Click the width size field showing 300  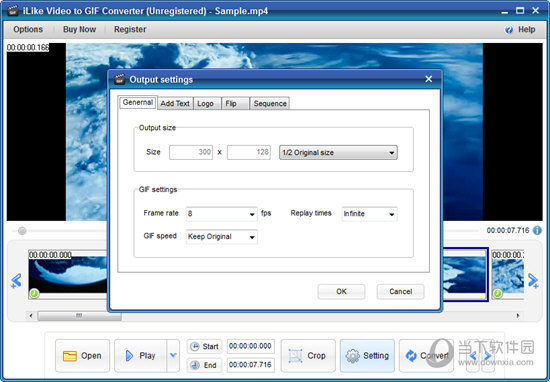click(x=191, y=152)
